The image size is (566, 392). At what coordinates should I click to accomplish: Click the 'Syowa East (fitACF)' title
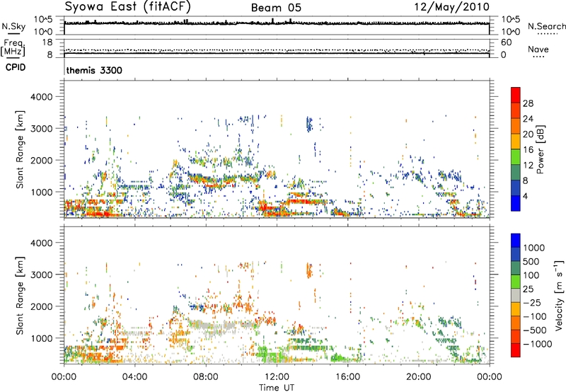click(x=127, y=7)
